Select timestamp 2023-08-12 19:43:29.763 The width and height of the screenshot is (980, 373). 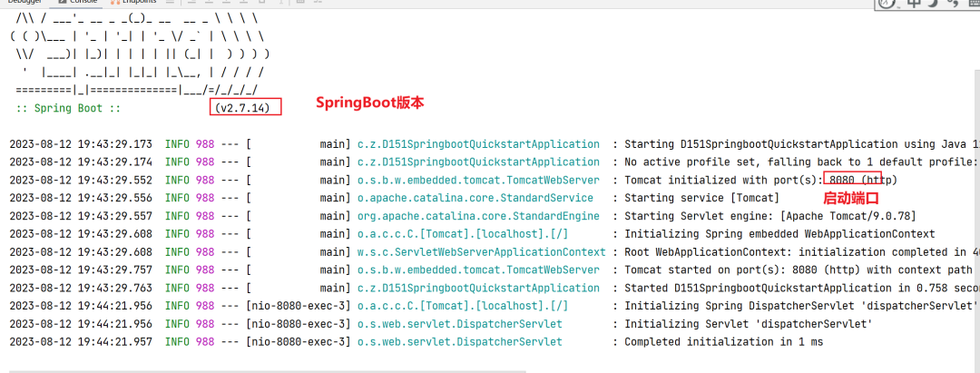coord(81,288)
